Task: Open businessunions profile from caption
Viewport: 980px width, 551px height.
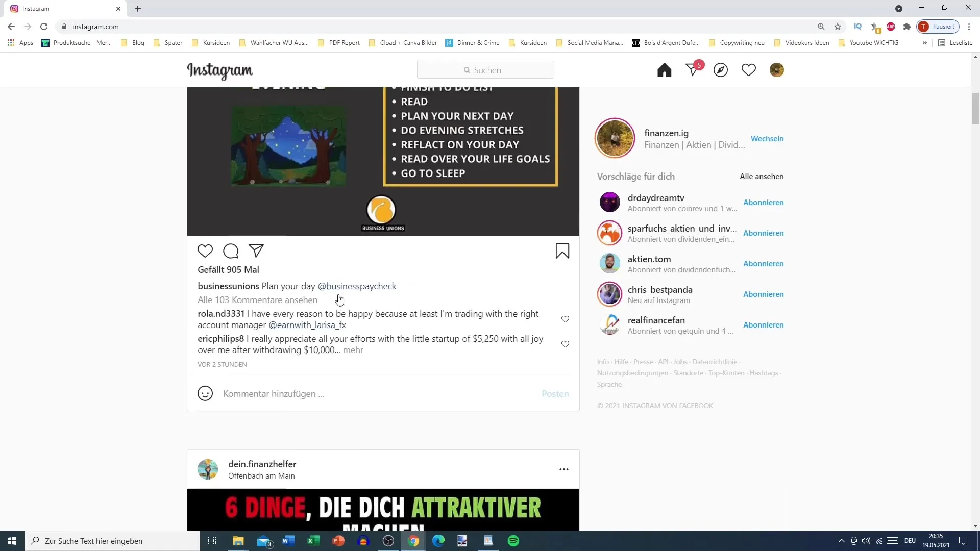Action: point(228,286)
